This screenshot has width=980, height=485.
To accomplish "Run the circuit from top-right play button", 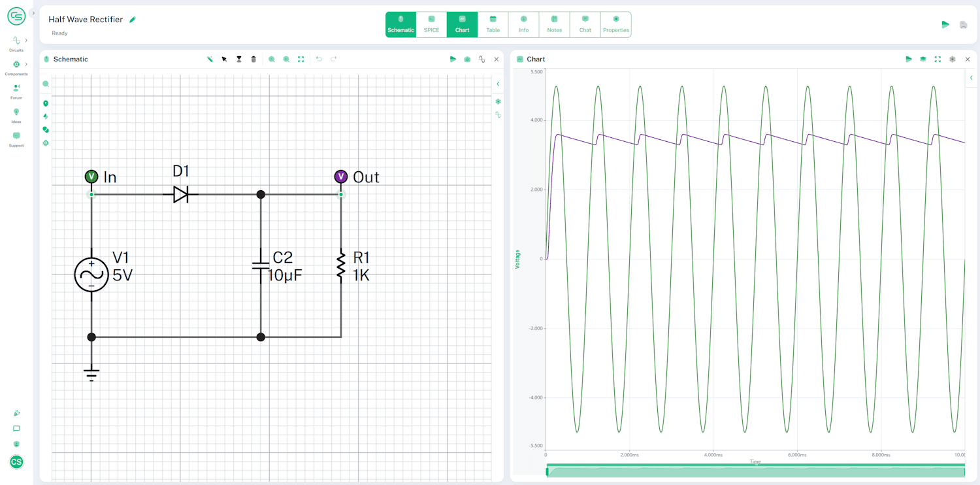I will point(945,25).
